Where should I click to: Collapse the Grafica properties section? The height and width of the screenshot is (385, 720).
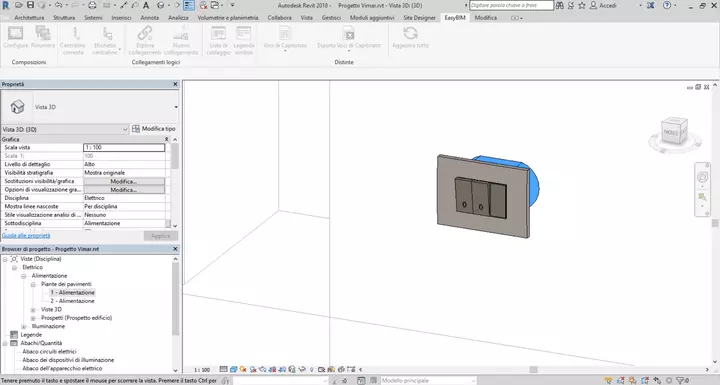click(x=166, y=139)
